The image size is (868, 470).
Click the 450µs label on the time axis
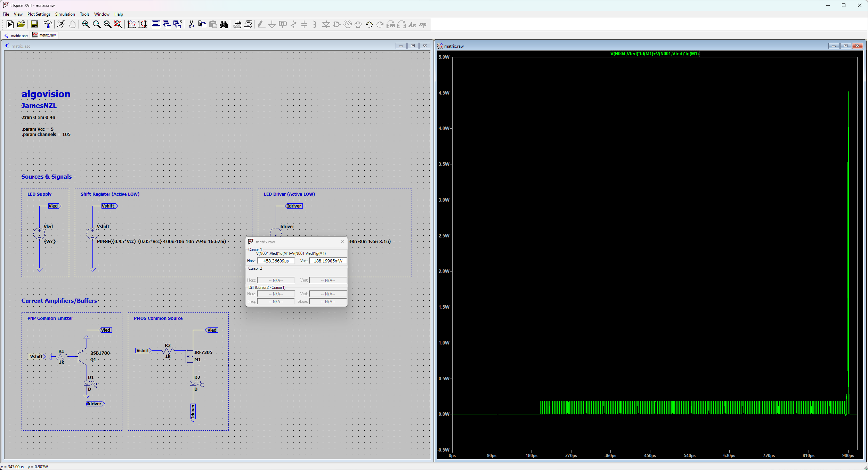pyautogui.click(x=650, y=455)
